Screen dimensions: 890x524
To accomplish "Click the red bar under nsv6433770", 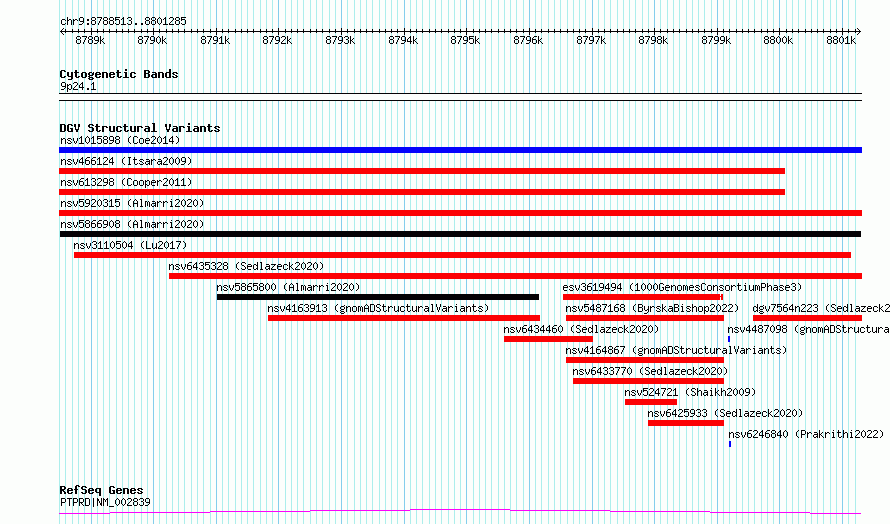I will (x=648, y=381).
